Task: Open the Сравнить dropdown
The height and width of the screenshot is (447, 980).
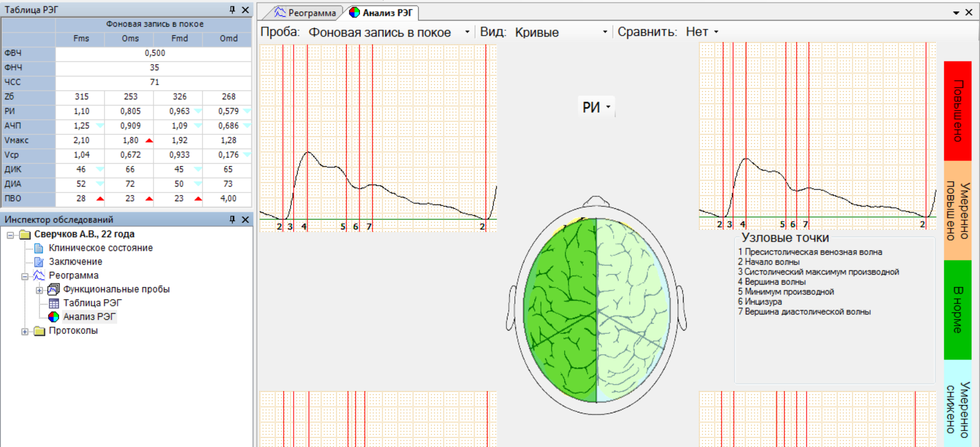Action: tap(716, 32)
